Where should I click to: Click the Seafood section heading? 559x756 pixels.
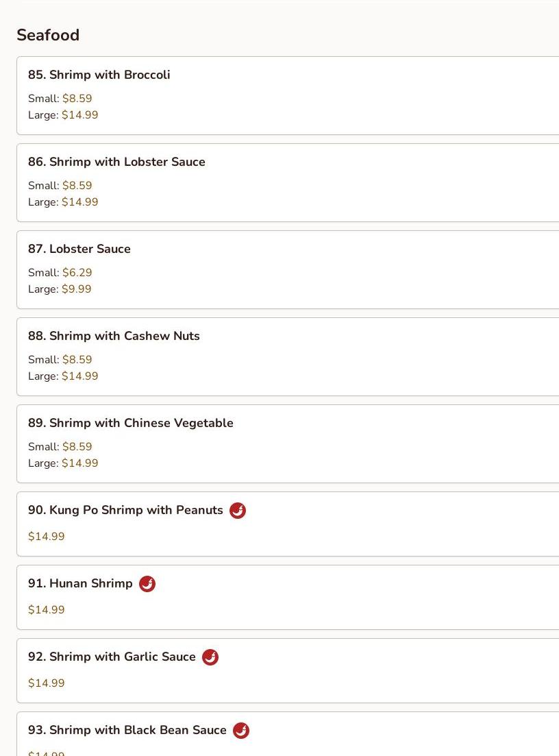(x=48, y=35)
